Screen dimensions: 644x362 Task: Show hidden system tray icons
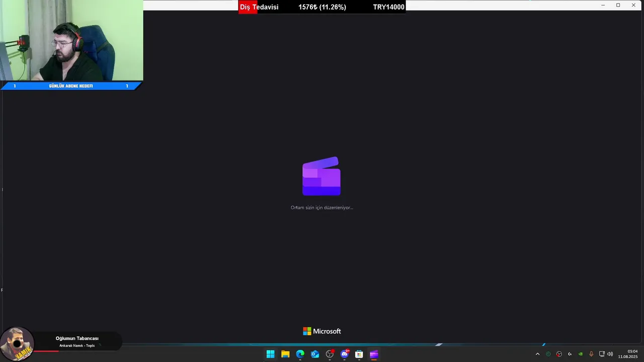click(x=537, y=354)
